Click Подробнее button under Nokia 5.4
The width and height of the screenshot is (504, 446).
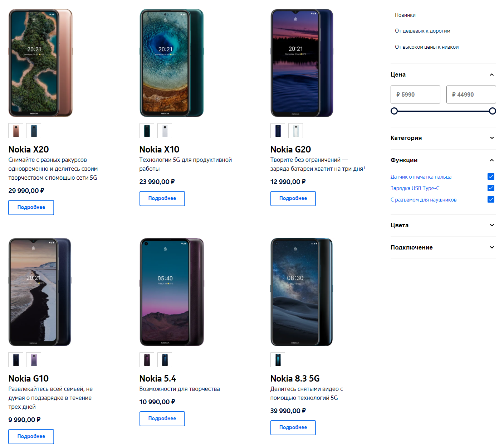click(x=162, y=419)
